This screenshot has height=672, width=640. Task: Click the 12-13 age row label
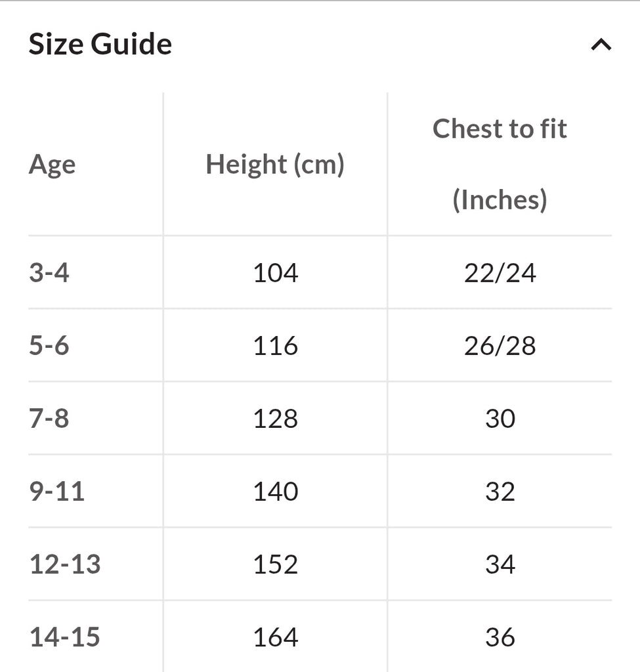point(65,564)
